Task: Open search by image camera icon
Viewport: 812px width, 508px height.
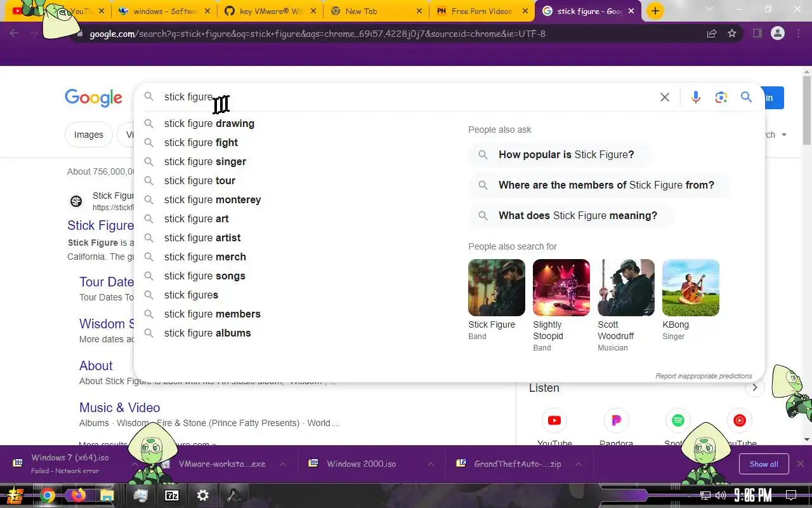Action: pyautogui.click(x=721, y=97)
